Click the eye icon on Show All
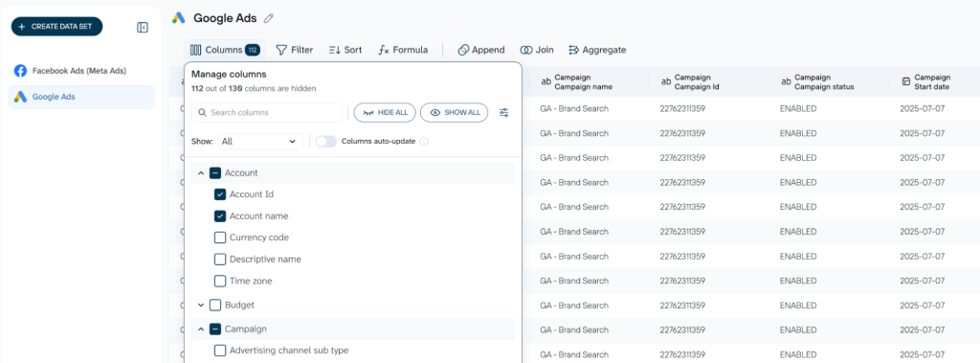The width and height of the screenshot is (980, 363). point(435,113)
